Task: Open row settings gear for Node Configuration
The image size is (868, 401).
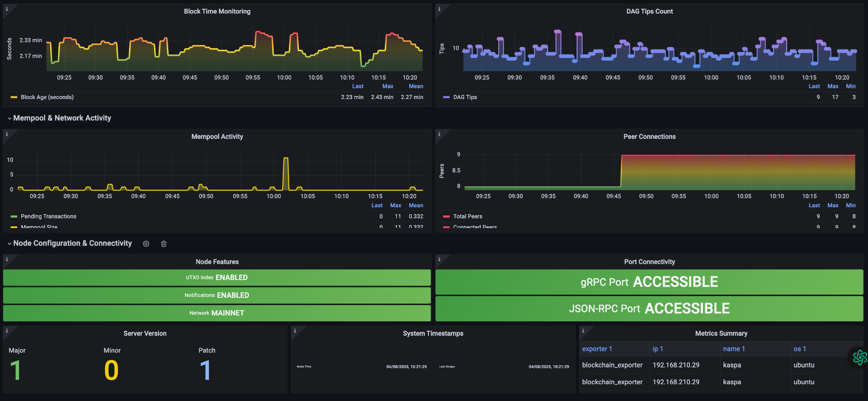Action: pyautogui.click(x=146, y=244)
